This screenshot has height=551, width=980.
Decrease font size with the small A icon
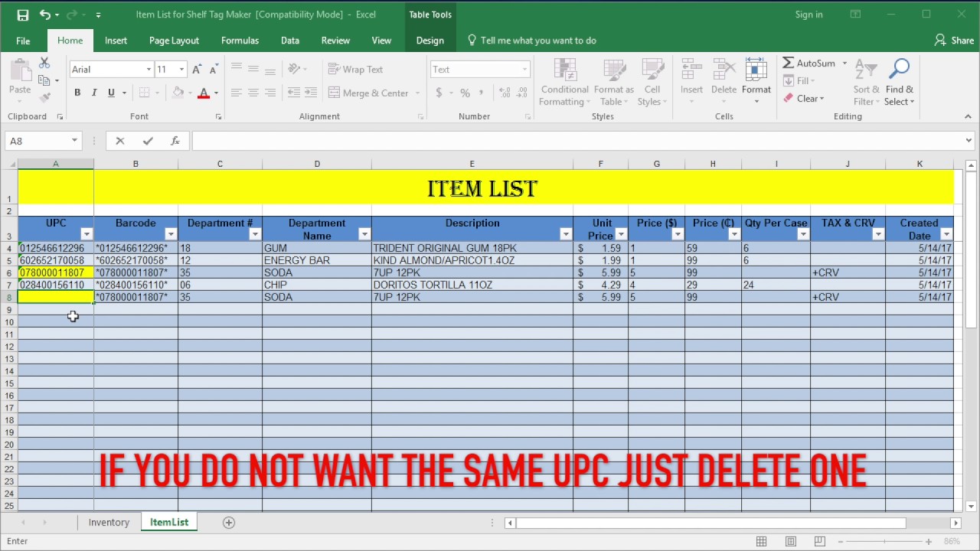coord(213,70)
